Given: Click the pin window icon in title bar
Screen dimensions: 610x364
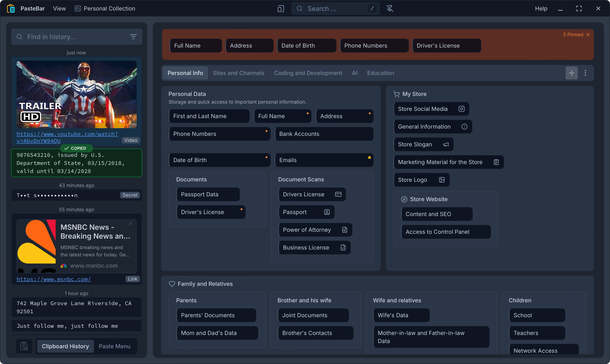Looking at the screenshot, I should (390, 9).
